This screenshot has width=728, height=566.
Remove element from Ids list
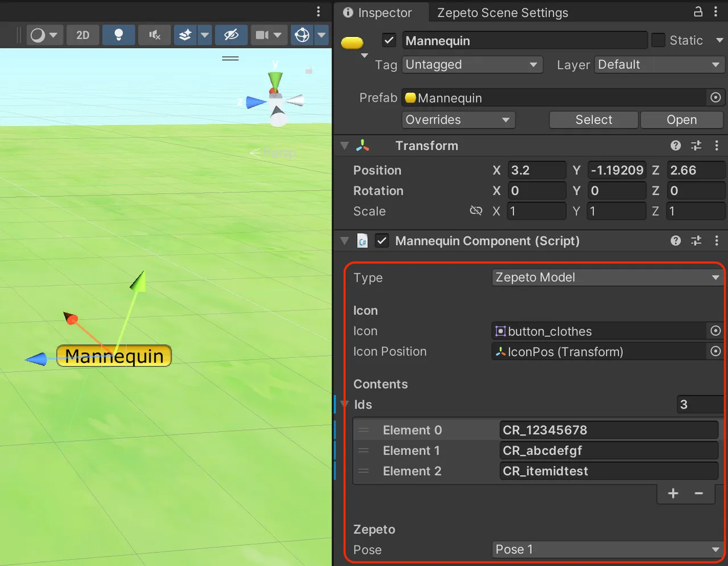point(699,493)
